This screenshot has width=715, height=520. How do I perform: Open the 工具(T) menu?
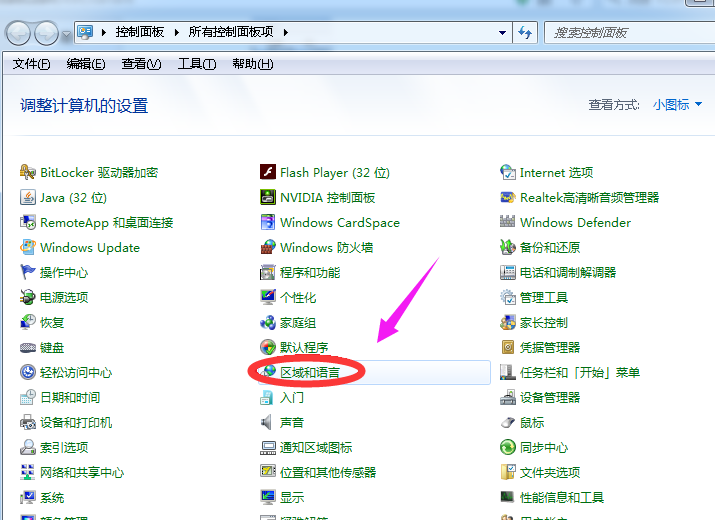pos(196,64)
